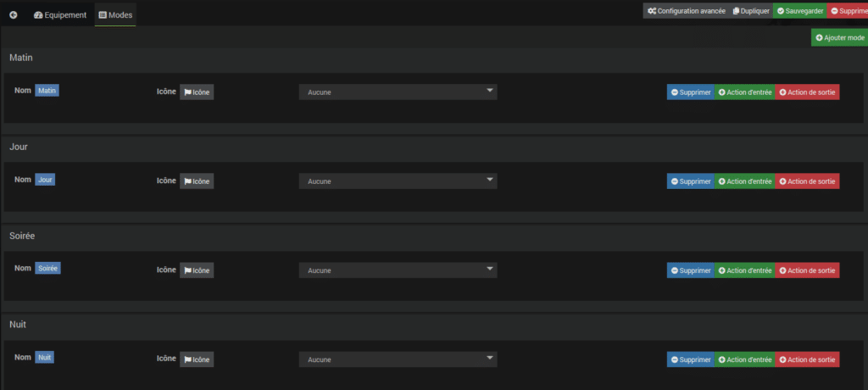Image resolution: width=868 pixels, height=390 pixels.
Task: Click Dupliquer copy button
Action: 751,11
